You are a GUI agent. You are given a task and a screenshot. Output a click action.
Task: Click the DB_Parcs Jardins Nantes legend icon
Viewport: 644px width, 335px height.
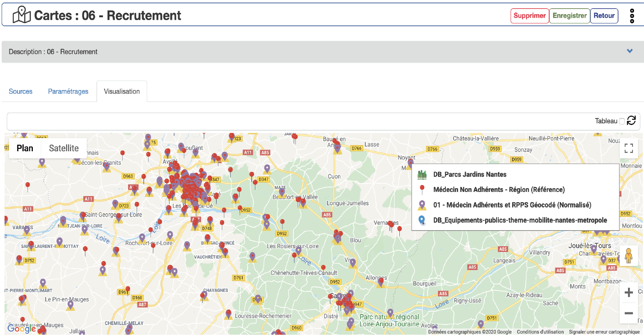tap(422, 175)
